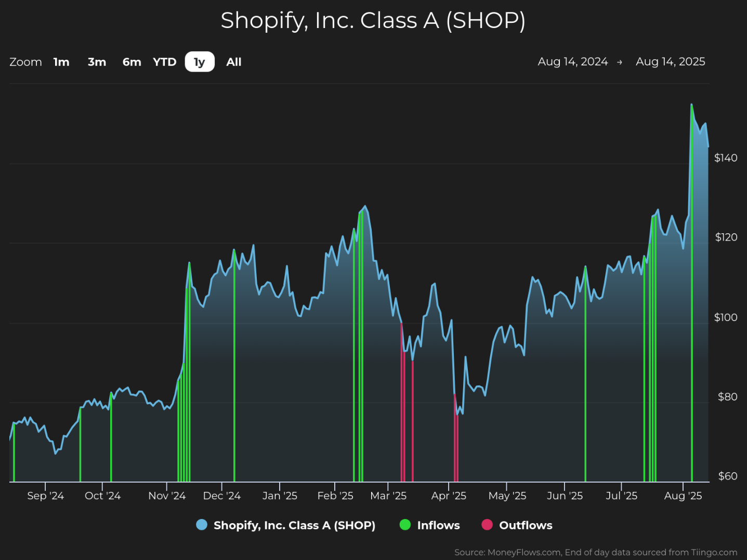Choose the 1y zoom button
The image size is (747, 560).
tap(200, 62)
